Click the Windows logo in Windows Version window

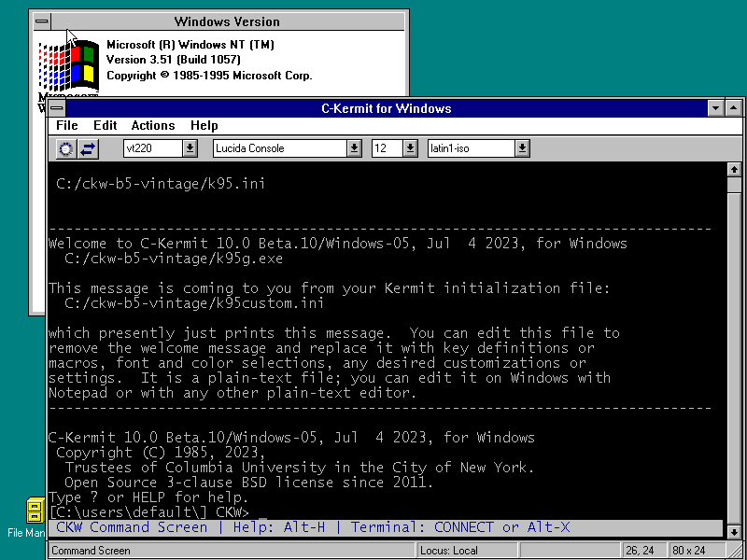click(x=68, y=65)
